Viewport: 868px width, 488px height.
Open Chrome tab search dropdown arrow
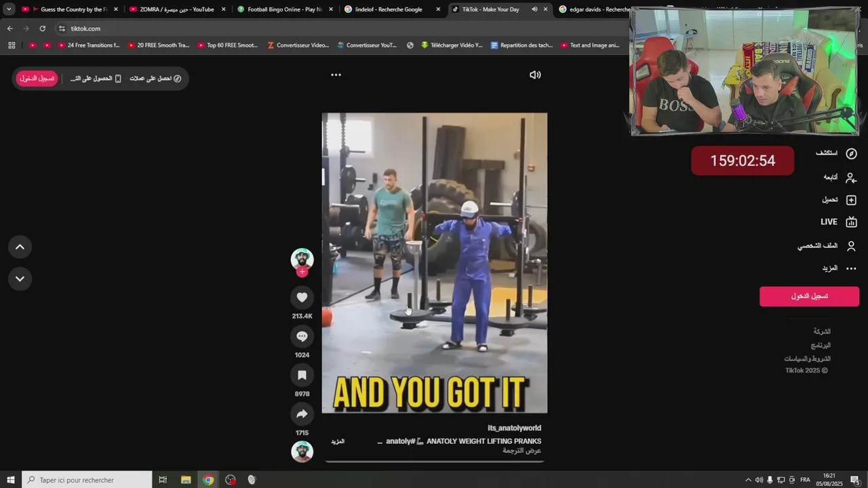tap(9, 9)
